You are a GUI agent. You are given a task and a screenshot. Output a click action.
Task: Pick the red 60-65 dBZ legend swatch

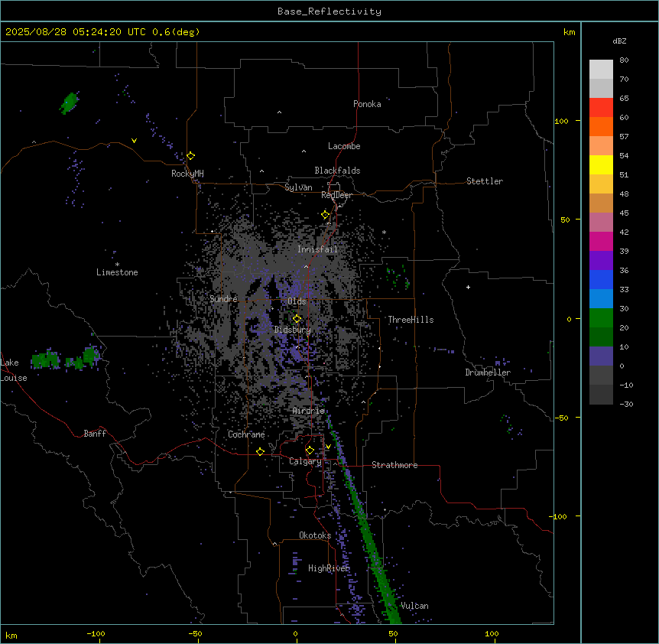[x=601, y=107]
